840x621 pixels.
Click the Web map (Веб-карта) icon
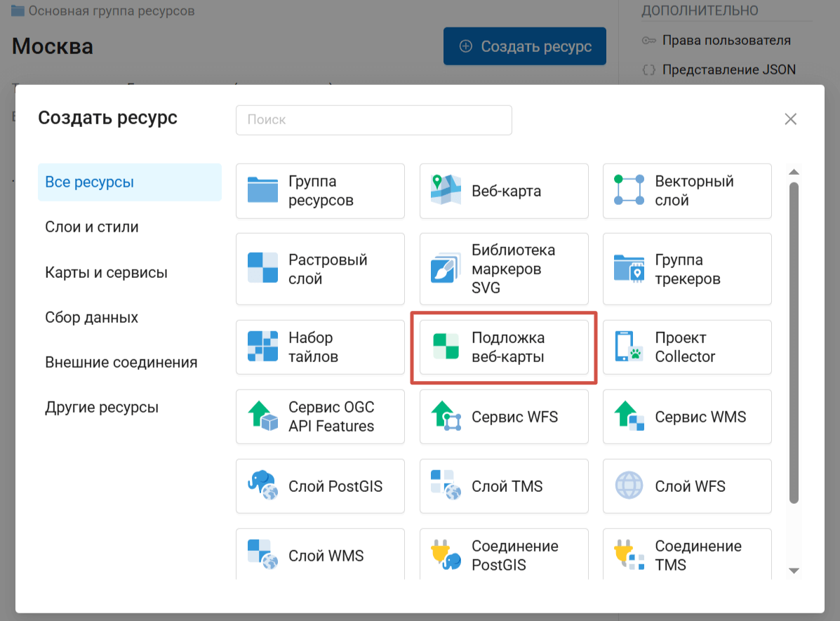click(446, 190)
